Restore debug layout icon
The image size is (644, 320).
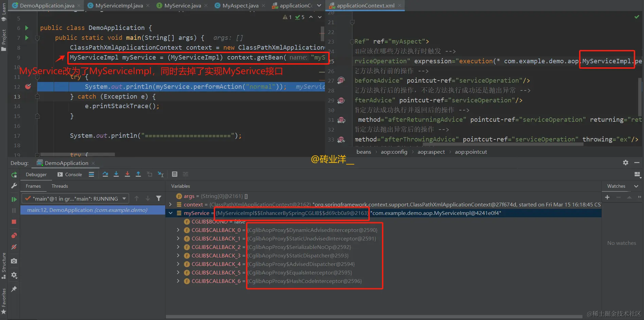click(637, 174)
